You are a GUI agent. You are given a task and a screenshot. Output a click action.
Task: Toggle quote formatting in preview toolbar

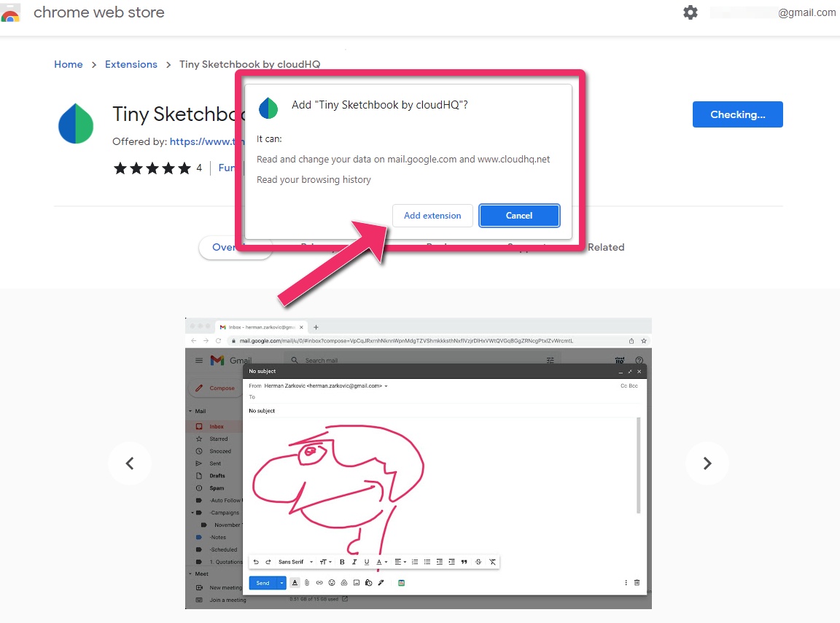click(x=464, y=562)
